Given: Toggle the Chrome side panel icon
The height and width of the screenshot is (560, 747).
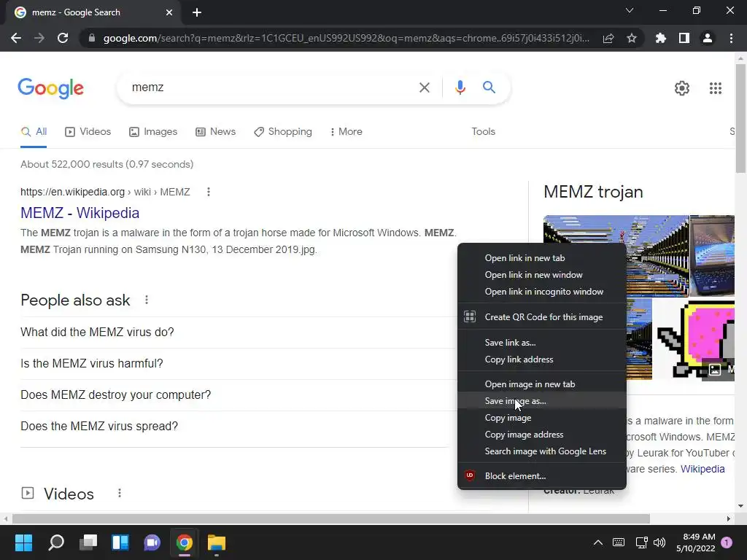Looking at the screenshot, I should click(x=684, y=38).
